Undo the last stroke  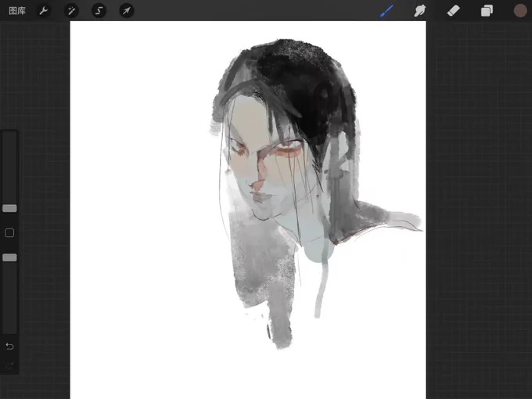tap(9, 346)
